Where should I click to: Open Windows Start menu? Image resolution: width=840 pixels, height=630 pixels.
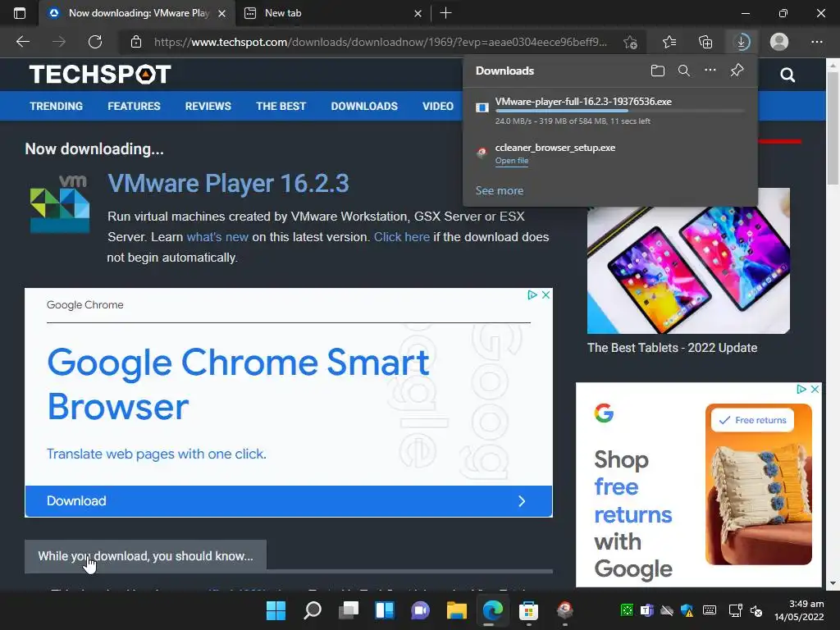(x=276, y=609)
